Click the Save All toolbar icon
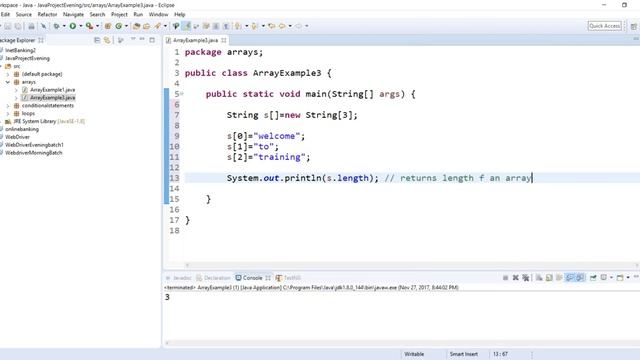The image size is (640, 360). (18, 26)
